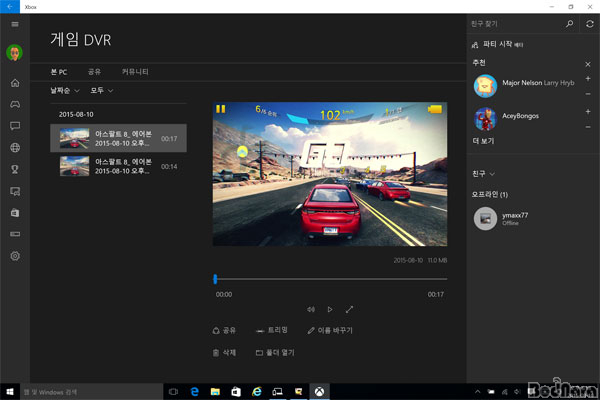Open Task View on the taskbar
This screenshot has height=400, width=600.
[x=173, y=392]
